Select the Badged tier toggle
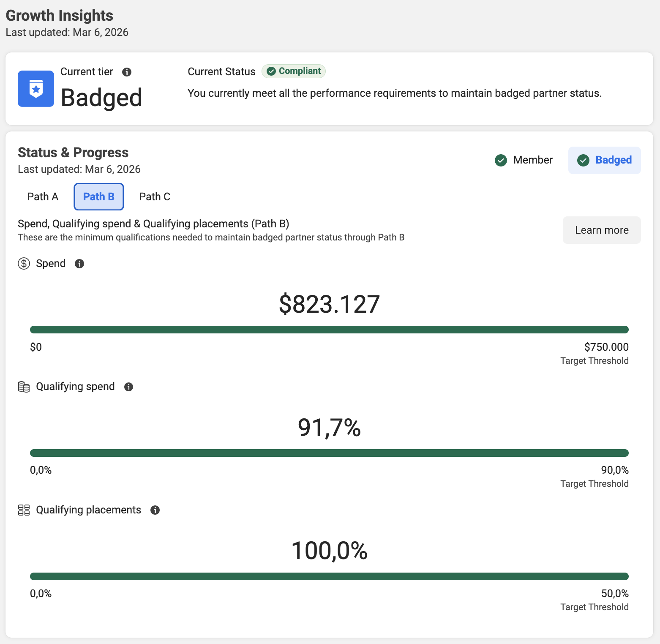 pyautogui.click(x=604, y=160)
